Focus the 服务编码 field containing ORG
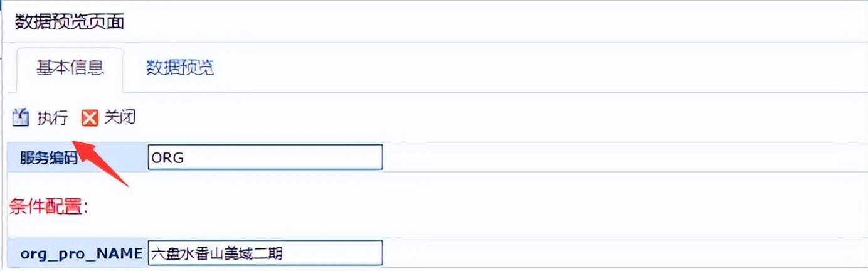 coord(265,157)
